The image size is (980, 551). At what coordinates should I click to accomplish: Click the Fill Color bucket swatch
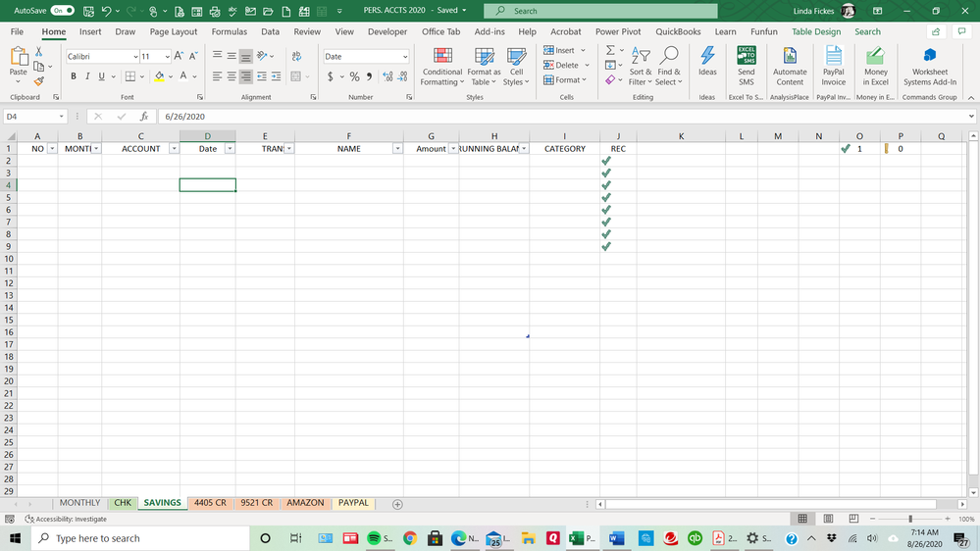[x=159, y=76]
